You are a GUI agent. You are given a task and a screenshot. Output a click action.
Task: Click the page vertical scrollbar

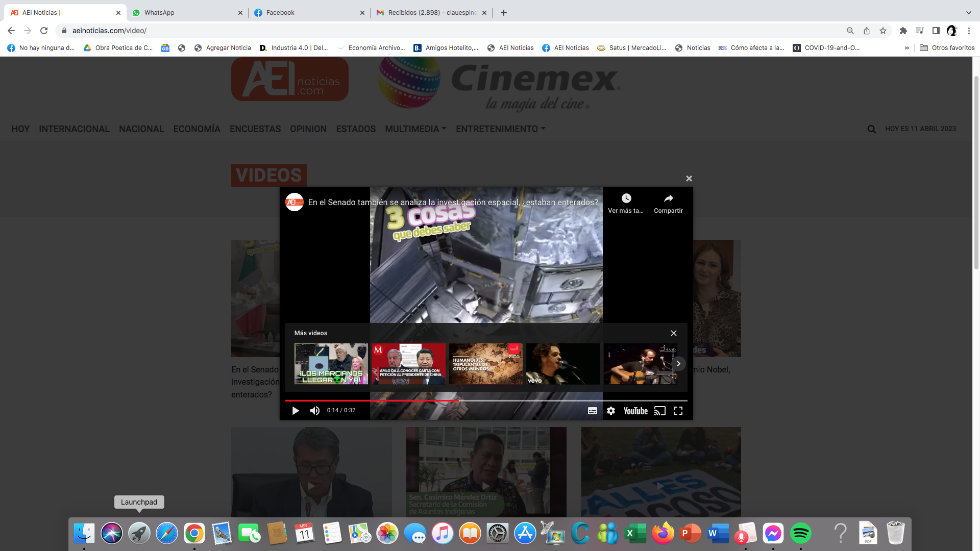coord(976,173)
